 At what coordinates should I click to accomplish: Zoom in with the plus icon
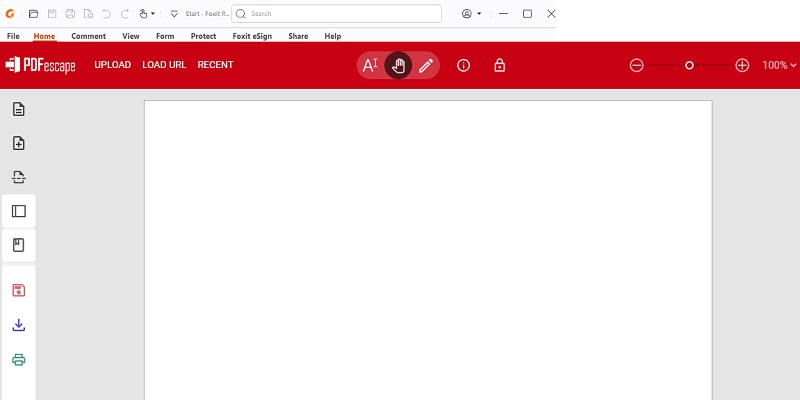point(742,65)
